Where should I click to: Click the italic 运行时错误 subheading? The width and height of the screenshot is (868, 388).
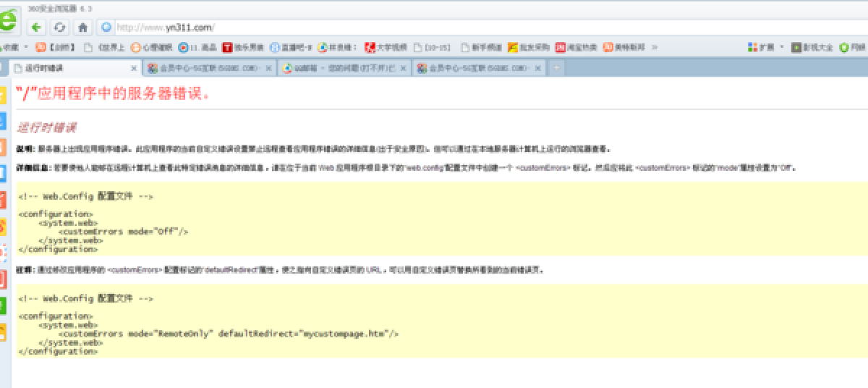(46, 127)
